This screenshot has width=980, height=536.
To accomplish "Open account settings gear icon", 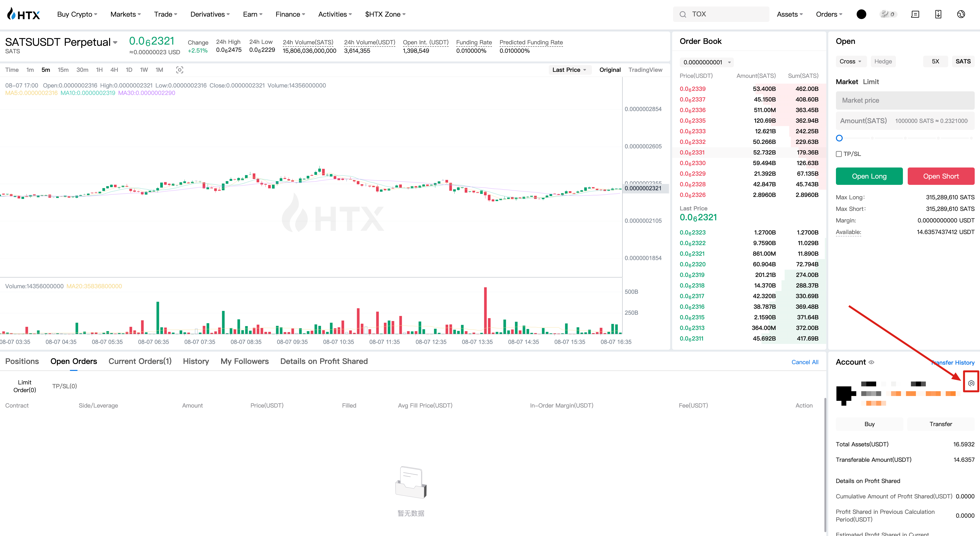I will (971, 383).
